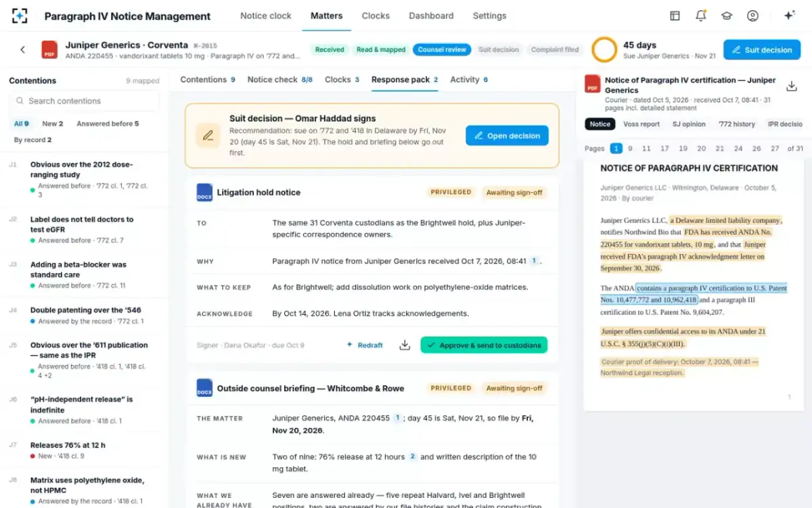Click the 45 days countdown ring

click(604, 49)
